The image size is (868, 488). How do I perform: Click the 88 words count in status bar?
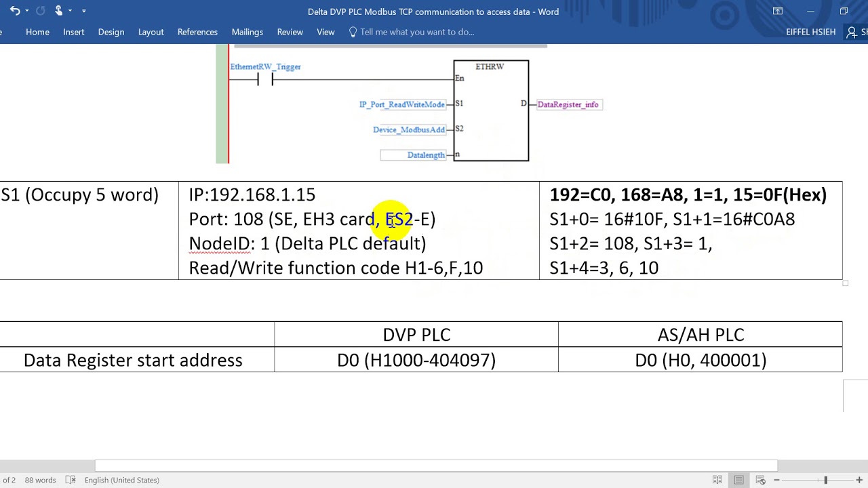coord(40,480)
